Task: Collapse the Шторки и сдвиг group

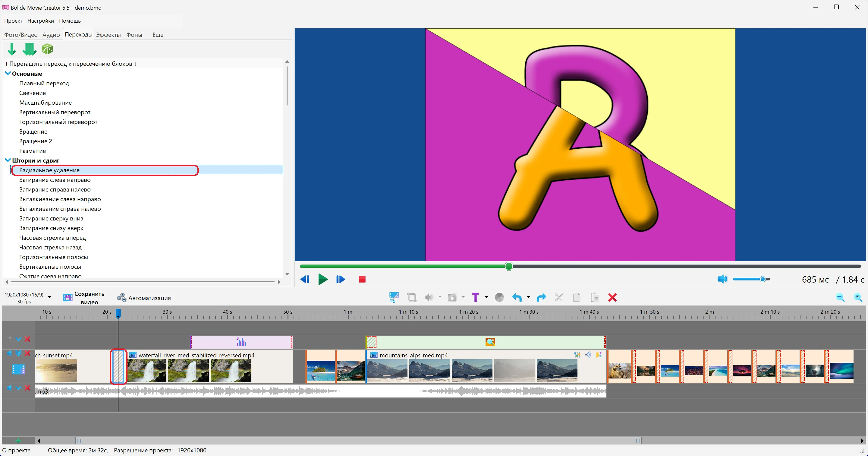Action: pyautogui.click(x=8, y=160)
